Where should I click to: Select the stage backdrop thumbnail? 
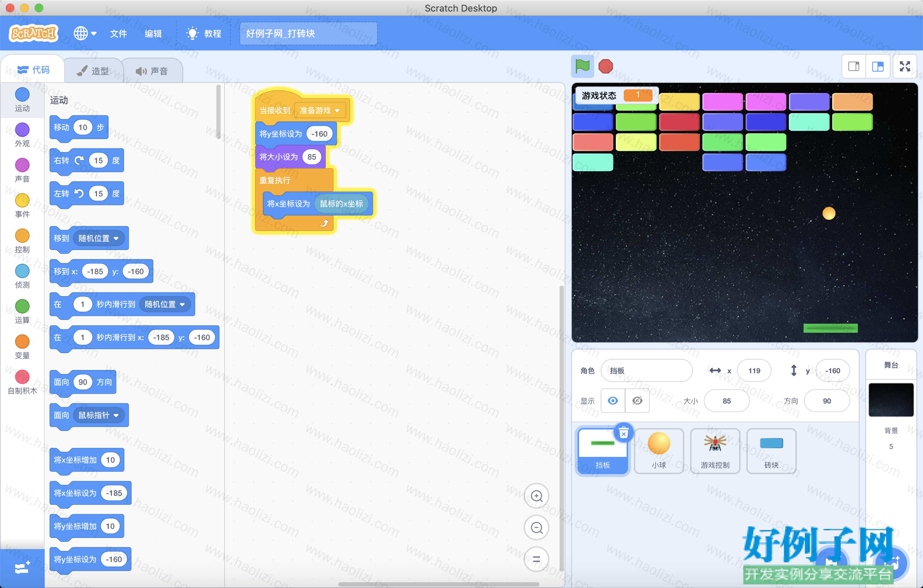pyautogui.click(x=891, y=400)
